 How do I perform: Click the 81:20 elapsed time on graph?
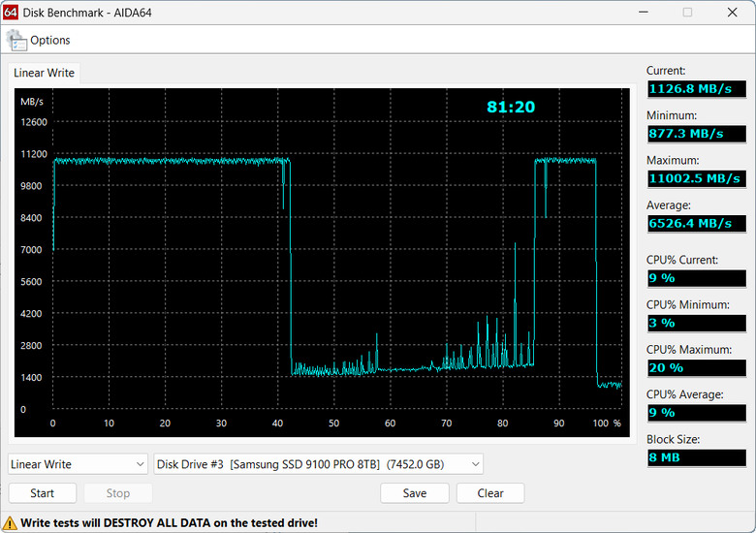click(x=511, y=107)
